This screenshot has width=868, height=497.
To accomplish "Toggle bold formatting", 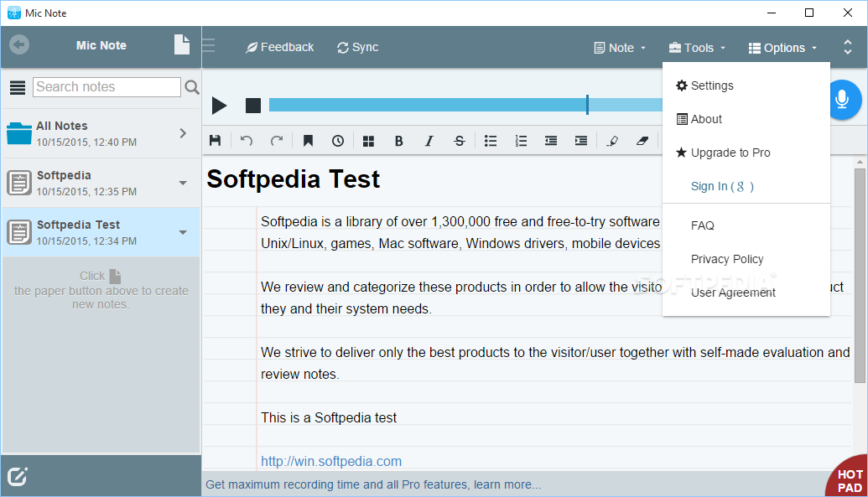I will click(398, 141).
